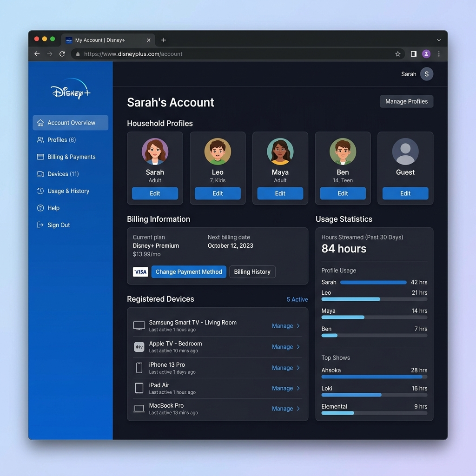476x476 pixels.
Task: Click the Apple TV device icon
Action: [x=139, y=347]
